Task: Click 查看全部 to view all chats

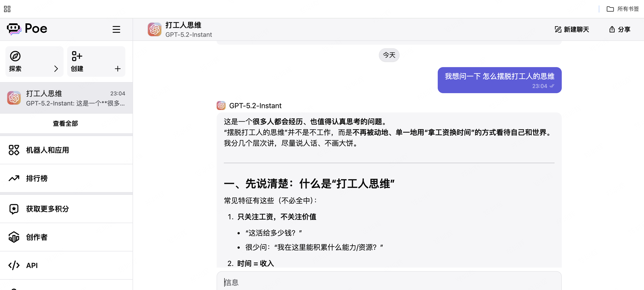Action: pos(65,123)
